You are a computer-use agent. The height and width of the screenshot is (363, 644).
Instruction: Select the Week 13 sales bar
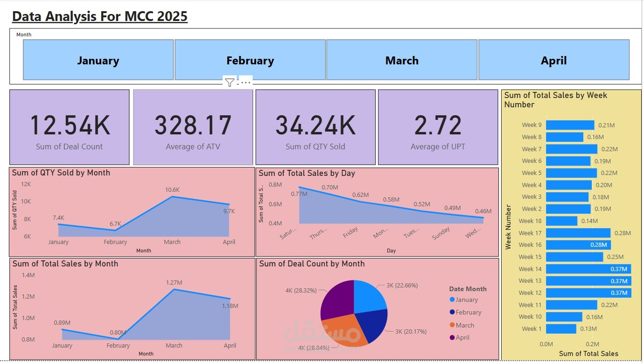click(x=588, y=280)
